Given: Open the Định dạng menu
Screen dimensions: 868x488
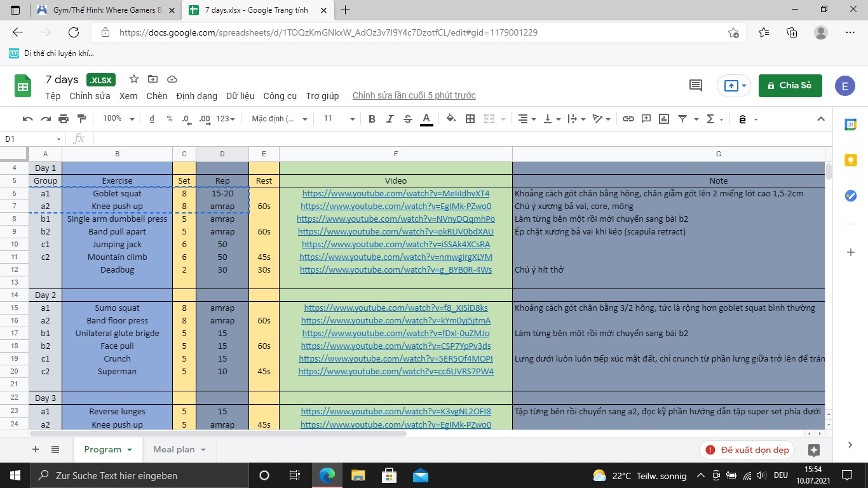Looking at the screenshot, I should (x=196, y=95).
